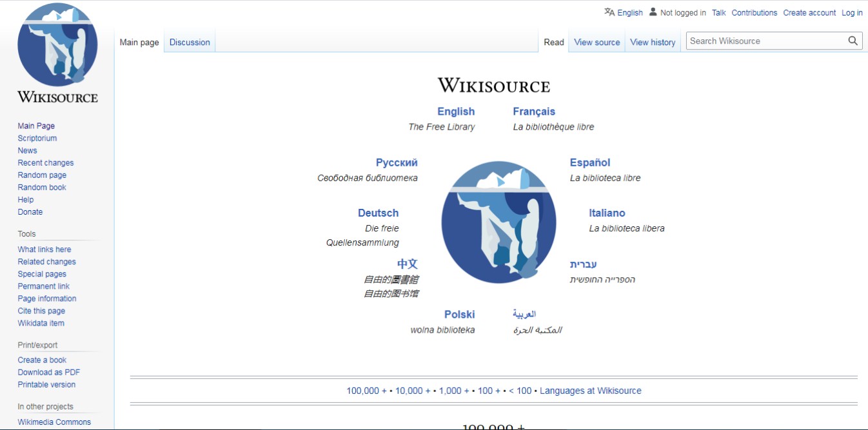Click Create a book
Image resolution: width=868 pixels, height=430 pixels.
tap(42, 360)
